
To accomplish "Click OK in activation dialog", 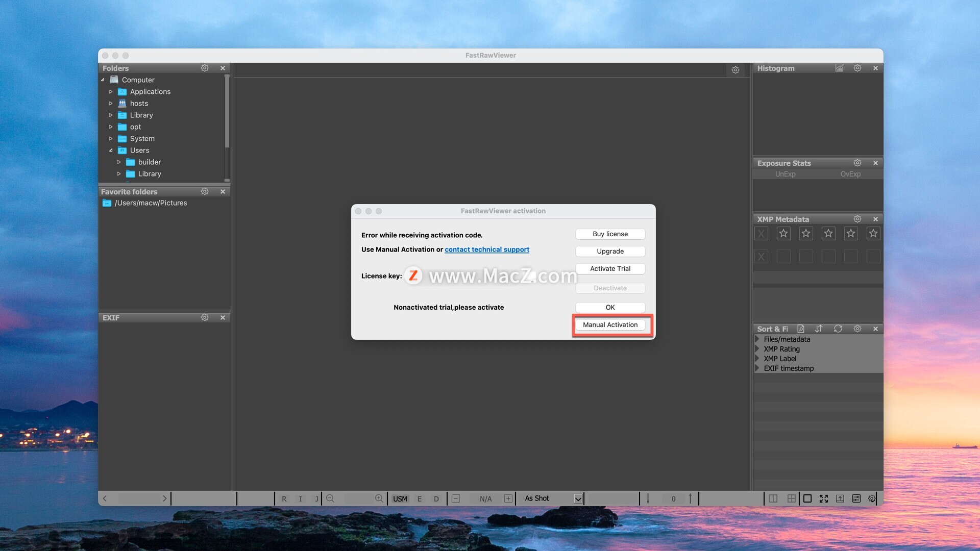I will click(610, 307).
